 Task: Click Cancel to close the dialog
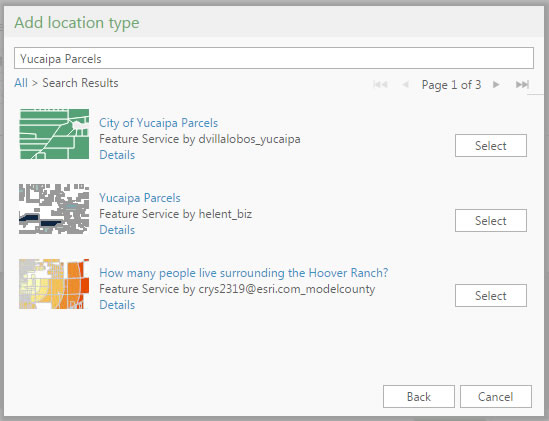pyautogui.click(x=495, y=396)
